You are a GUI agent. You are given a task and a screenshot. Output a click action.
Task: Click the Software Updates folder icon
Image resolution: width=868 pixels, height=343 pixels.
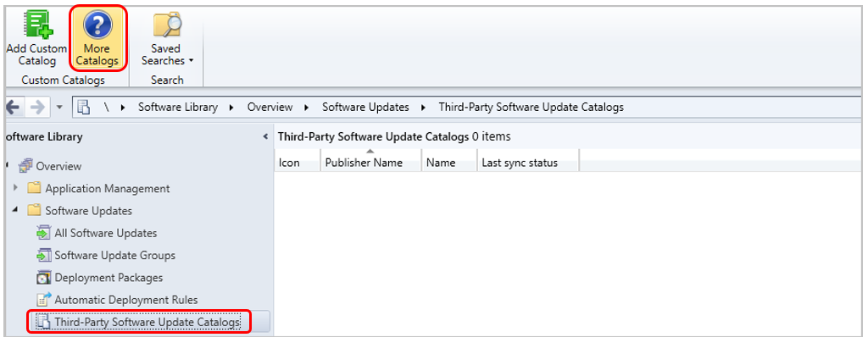34,210
